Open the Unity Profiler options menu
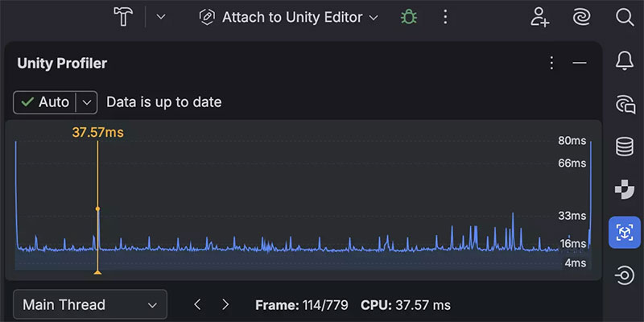 point(551,63)
